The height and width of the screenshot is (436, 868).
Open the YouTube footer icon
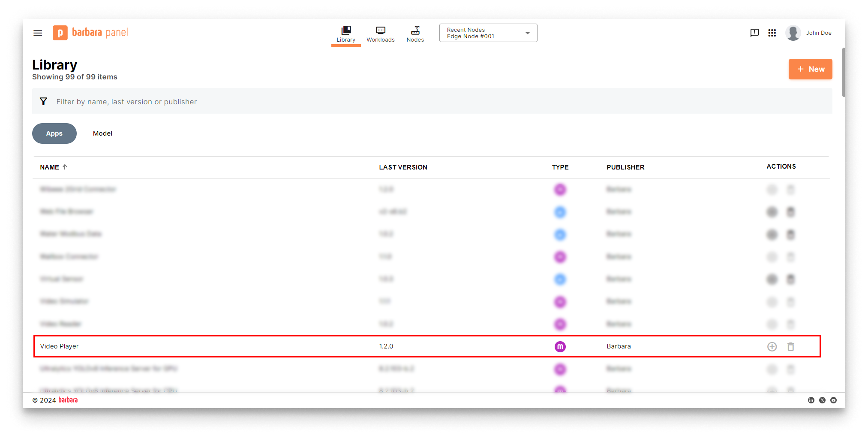click(833, 400)
